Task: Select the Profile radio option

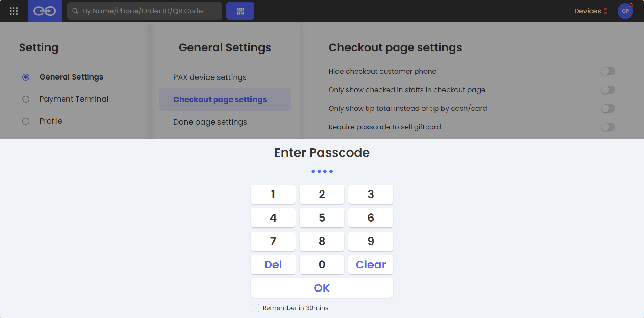Action: point(26,121)
